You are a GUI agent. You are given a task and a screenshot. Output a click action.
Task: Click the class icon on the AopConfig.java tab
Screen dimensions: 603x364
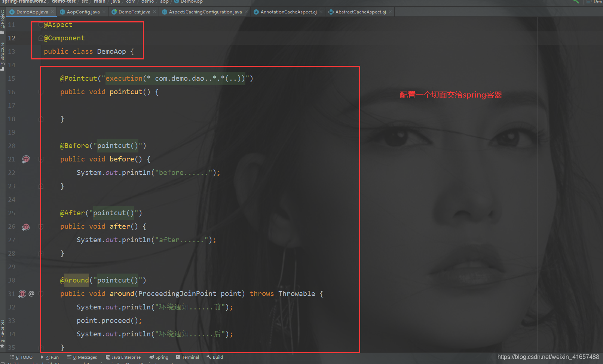coord(62,12)
